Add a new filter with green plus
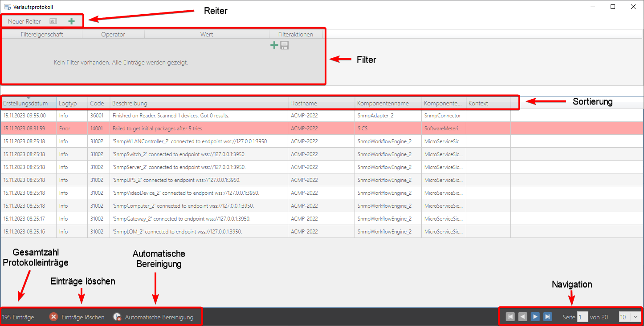This screenshot has height=326, width=644. 274,45
